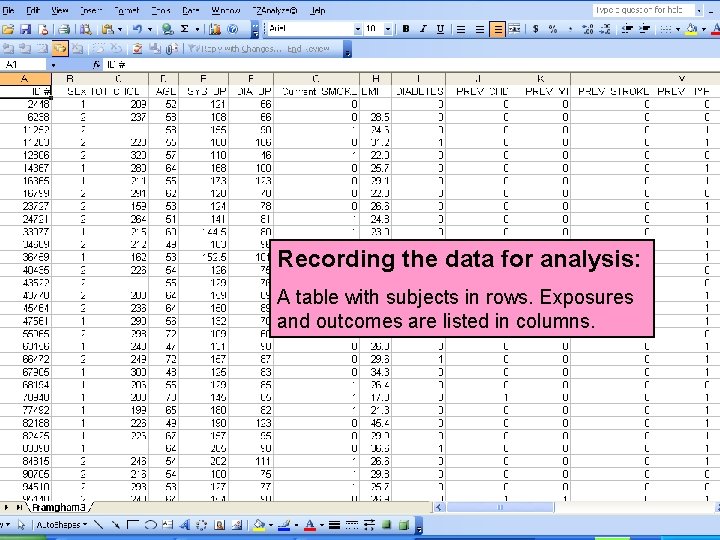Select the Arrow drawing tool
The height and width of the screenshot is (540, 720).
tap(116, 524)
